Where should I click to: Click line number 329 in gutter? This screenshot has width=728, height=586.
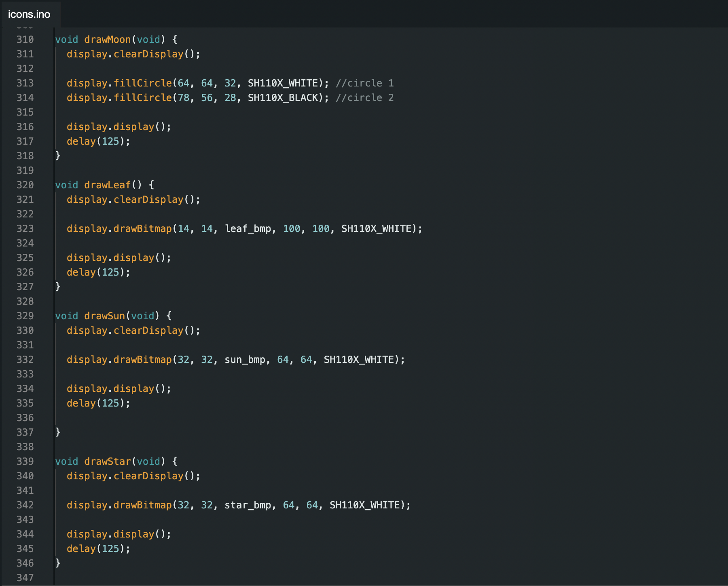(25, 316)
